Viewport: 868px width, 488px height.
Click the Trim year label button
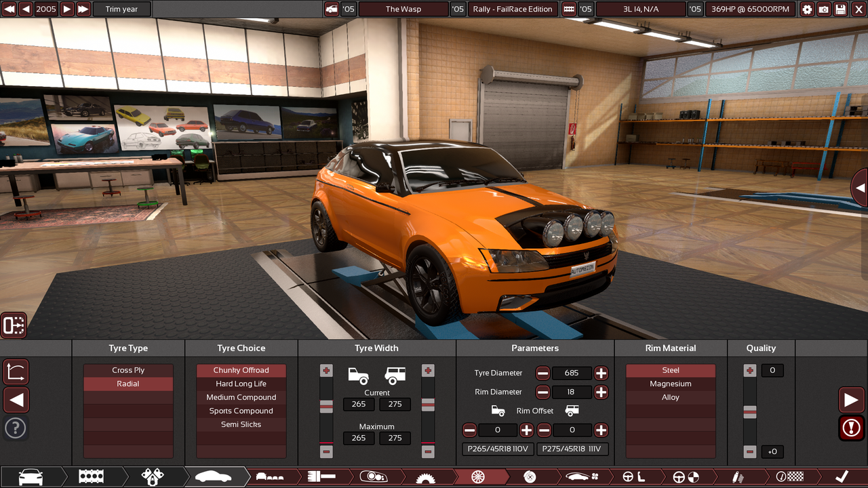(x=122, y=9)
